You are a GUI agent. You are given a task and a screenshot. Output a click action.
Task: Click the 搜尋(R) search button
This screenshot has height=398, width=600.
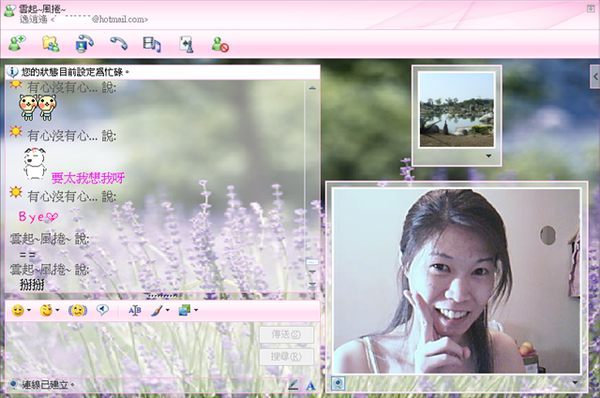click(286, 357)
